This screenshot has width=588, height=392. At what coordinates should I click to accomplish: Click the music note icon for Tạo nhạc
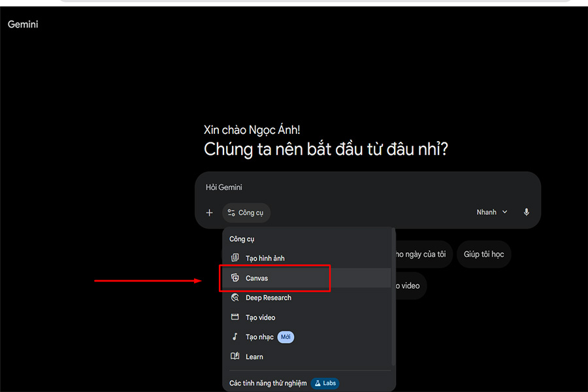tap(235, 337)
